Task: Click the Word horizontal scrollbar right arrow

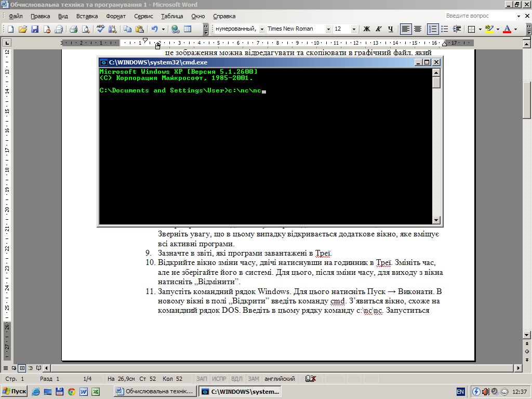Action: [x=518, y=368]
